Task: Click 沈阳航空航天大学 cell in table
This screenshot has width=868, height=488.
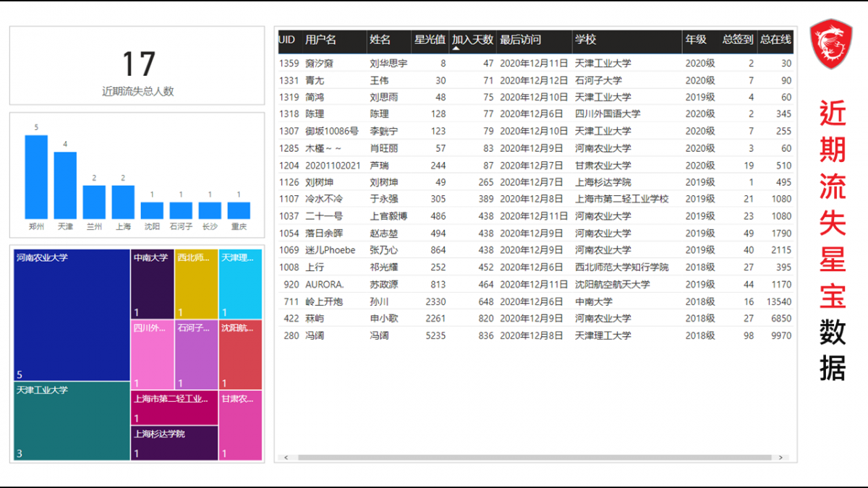Action: (613, 284)
